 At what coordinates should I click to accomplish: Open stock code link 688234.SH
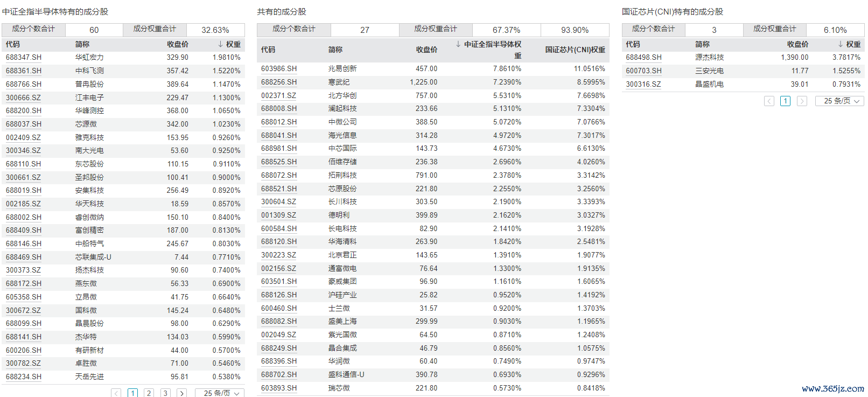coord(24,377)
